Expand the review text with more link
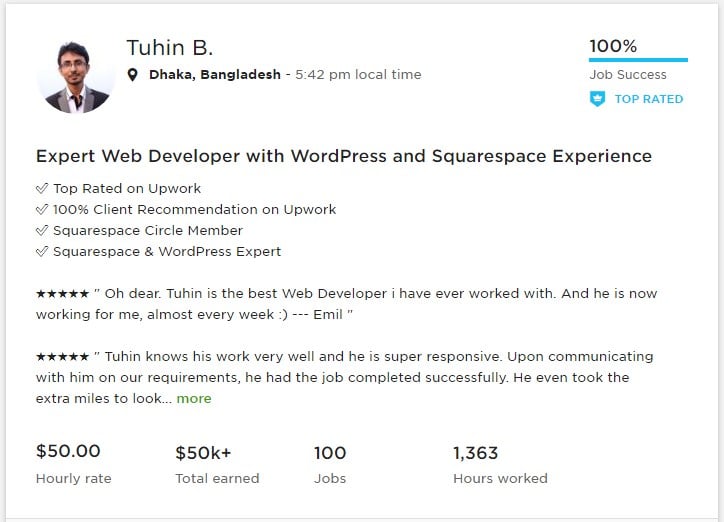This screenshot has height=522, width=724. click(194, 398)
